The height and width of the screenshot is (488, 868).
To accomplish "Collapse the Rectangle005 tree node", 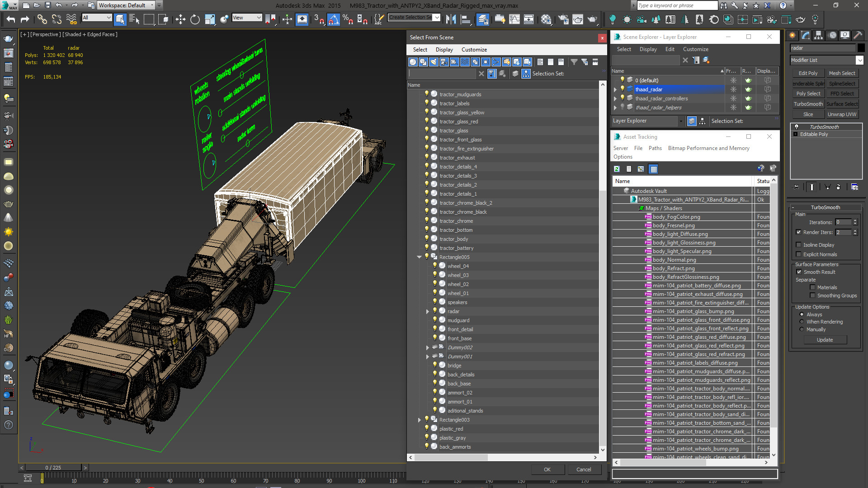I will pos(419,257).
